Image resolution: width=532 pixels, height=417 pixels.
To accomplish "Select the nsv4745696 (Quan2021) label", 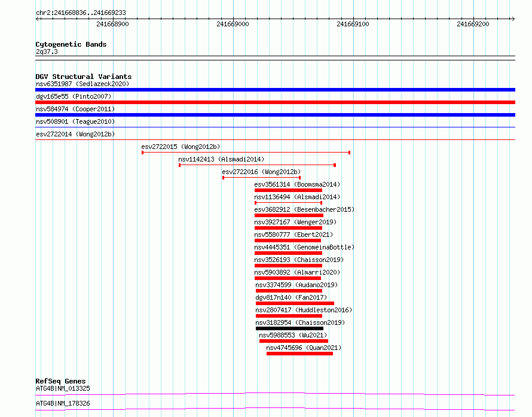I will (304, 348).
